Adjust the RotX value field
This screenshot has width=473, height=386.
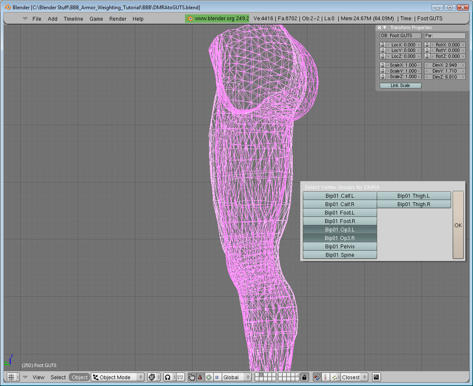coord(447,45)
